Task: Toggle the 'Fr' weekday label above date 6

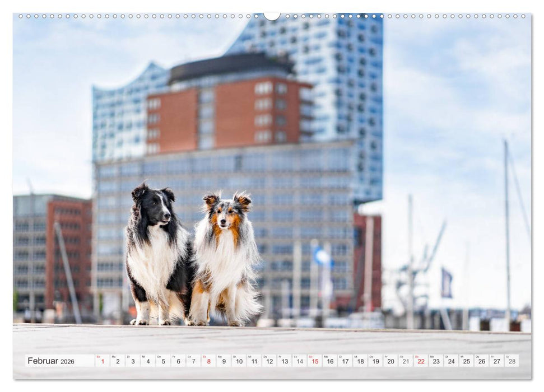Action: (174, 357)
